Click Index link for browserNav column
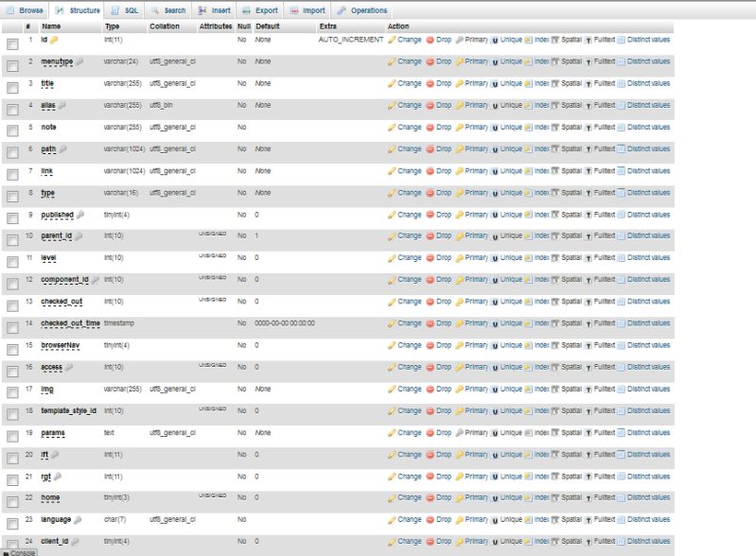 click(541, 345)
